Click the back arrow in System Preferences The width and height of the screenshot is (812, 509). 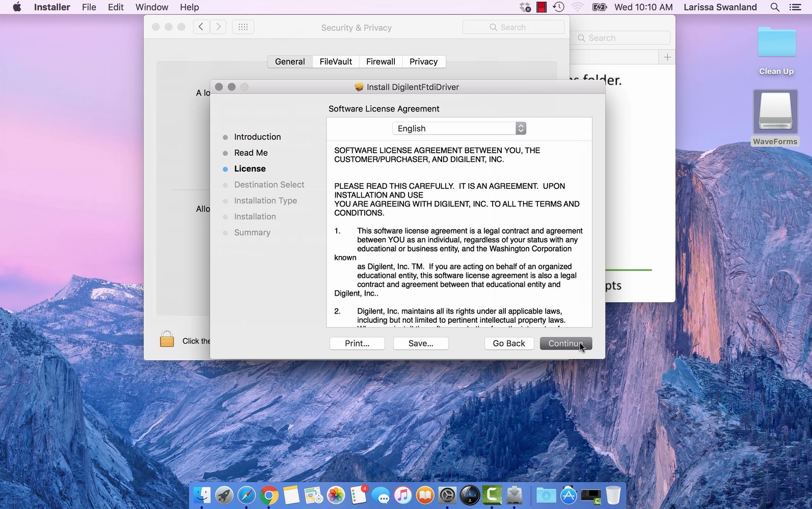[x=201, y=27]
